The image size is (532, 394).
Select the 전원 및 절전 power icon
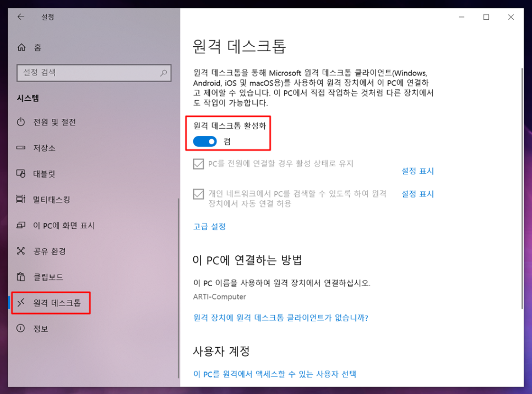[21, 122]
